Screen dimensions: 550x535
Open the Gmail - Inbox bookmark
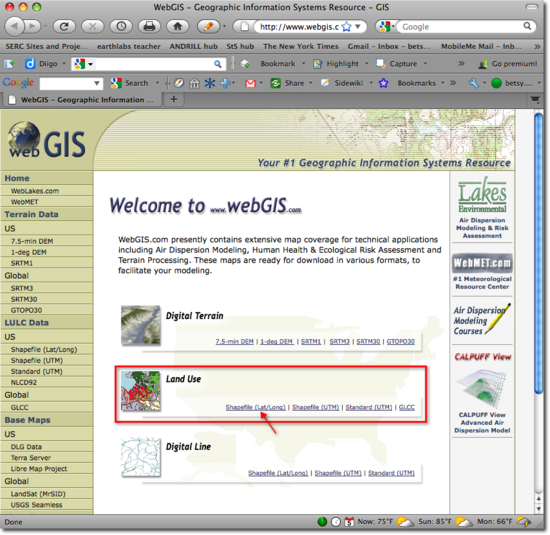click(389, 46)
